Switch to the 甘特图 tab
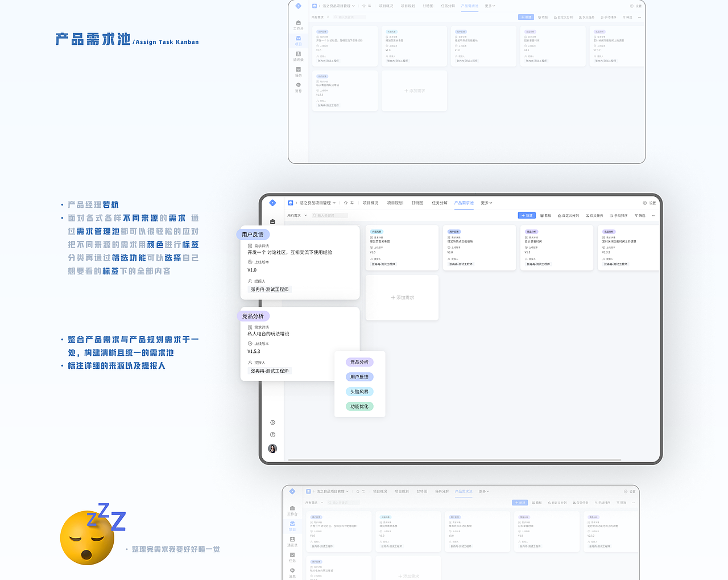728x580 pixels. coord(417,203)
